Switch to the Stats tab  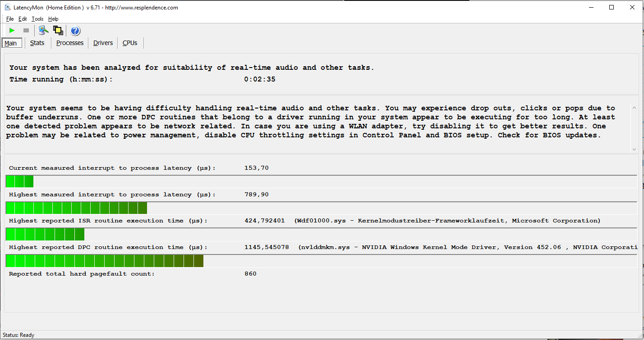(x=37, y=43)
